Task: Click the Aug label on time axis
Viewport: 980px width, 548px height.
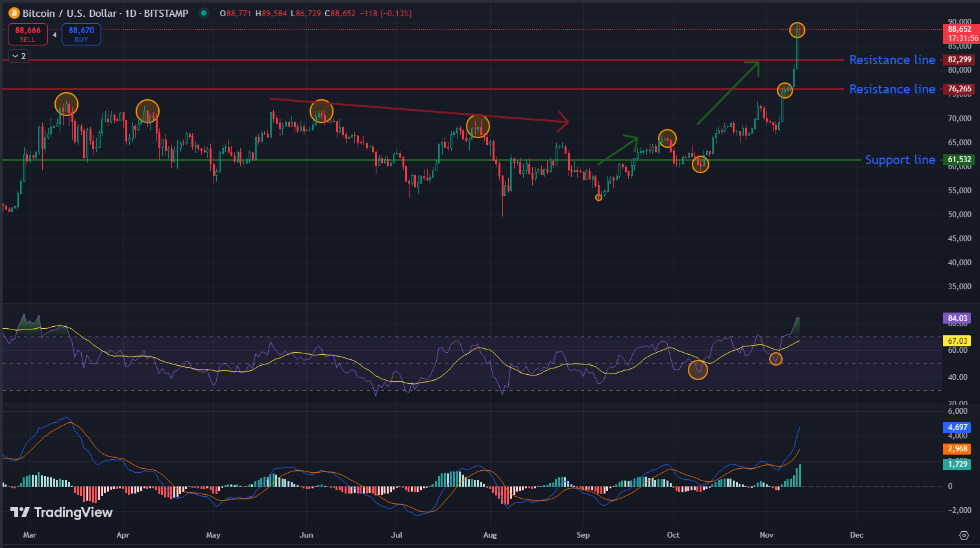Action: pos(490,535)
